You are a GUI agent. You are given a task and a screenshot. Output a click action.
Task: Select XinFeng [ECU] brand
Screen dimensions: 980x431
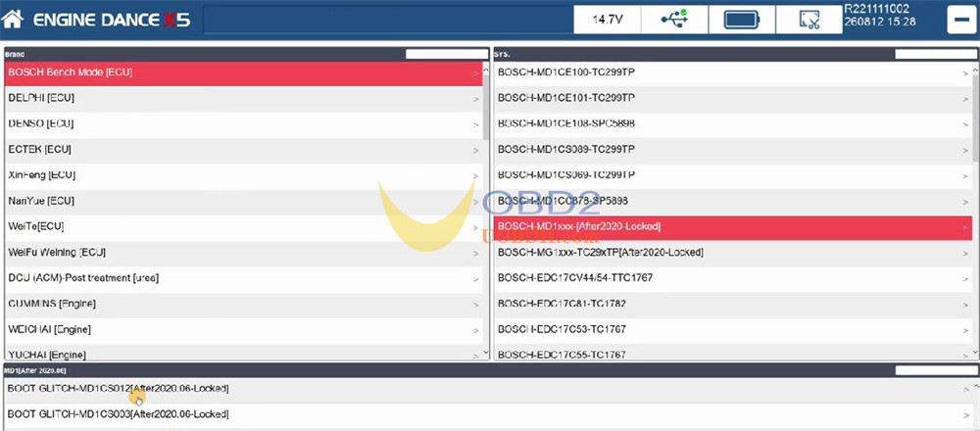[244, 175]
